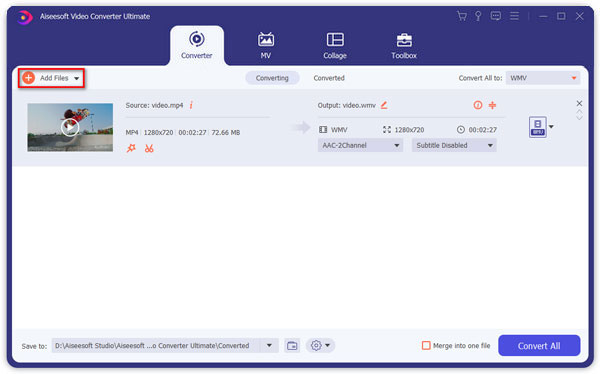600x374 pixels.
Task: Click the WMV output format film icon
Action: coord(323,130)
